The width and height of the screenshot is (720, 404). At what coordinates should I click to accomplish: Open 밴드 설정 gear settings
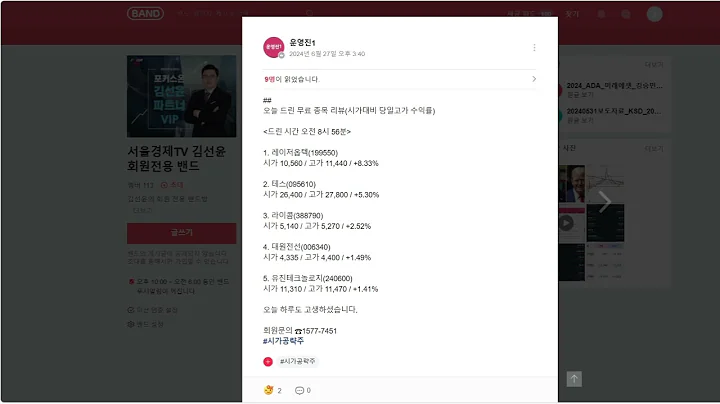tap(146, 325)
